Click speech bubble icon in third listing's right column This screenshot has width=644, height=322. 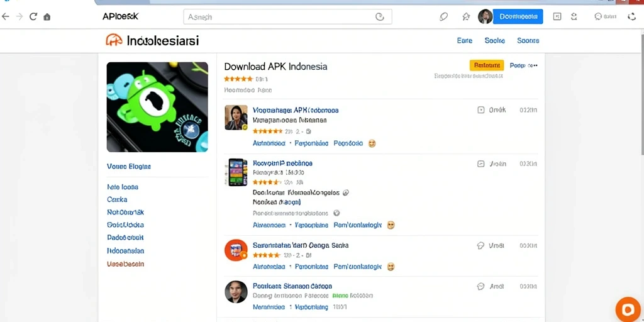click(x=480, y=246)
